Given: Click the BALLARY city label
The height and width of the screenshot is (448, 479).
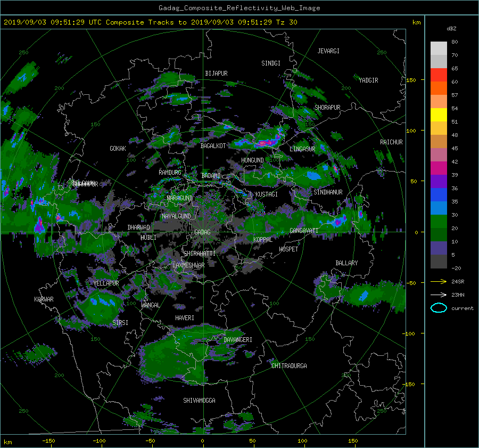Looking at the screenshot, I should [x=346, y=263].
